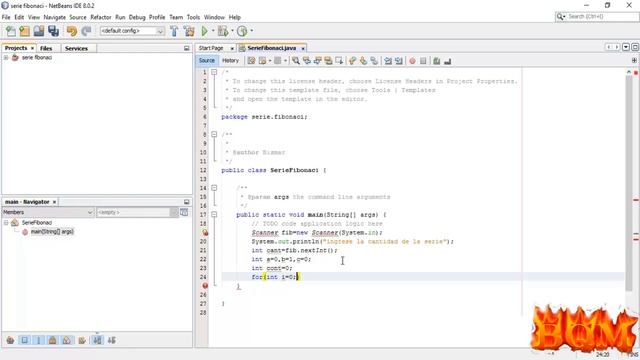Switch editor to History view
Viewport: 640px width, 360px height.
230,60
